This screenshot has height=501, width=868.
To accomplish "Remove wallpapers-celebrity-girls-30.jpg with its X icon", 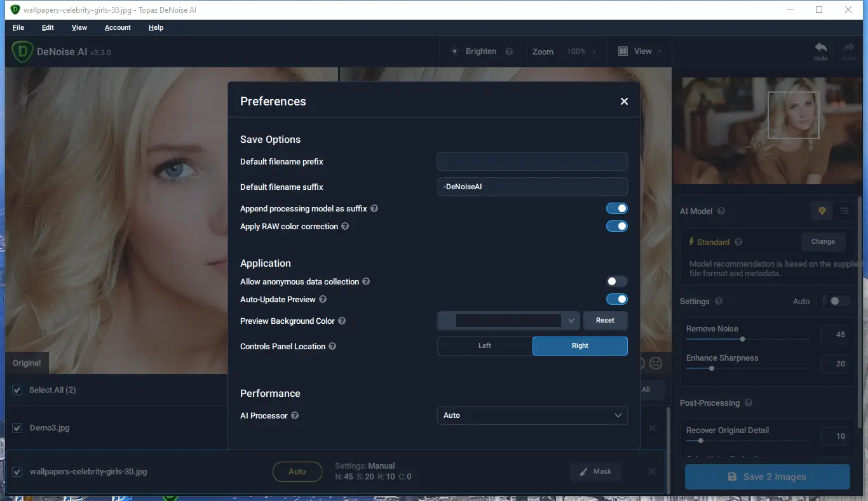I will coord(652,472).
